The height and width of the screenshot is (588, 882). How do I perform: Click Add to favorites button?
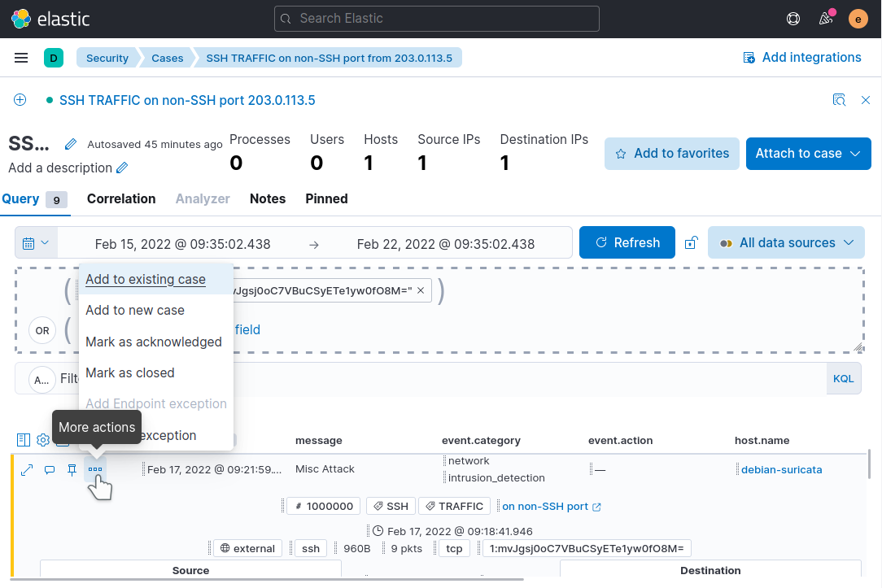pyautogui.click(x=671, y=154)
